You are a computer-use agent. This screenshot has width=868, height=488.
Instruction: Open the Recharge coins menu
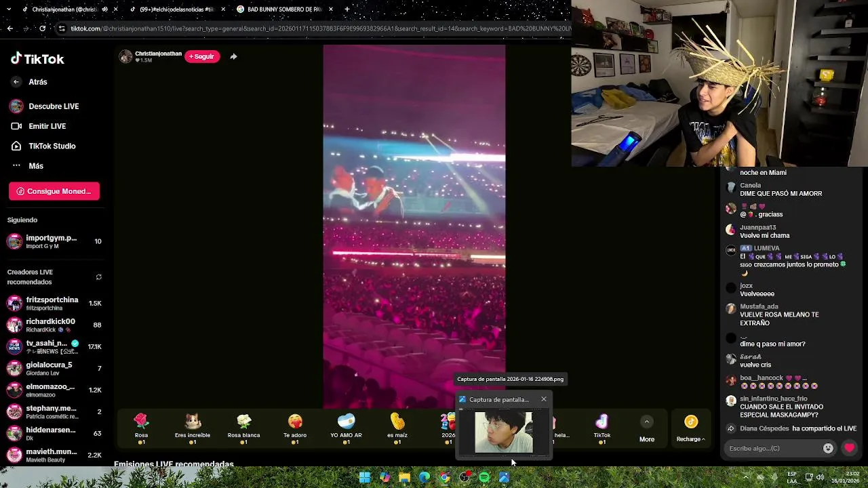(690, 429)
